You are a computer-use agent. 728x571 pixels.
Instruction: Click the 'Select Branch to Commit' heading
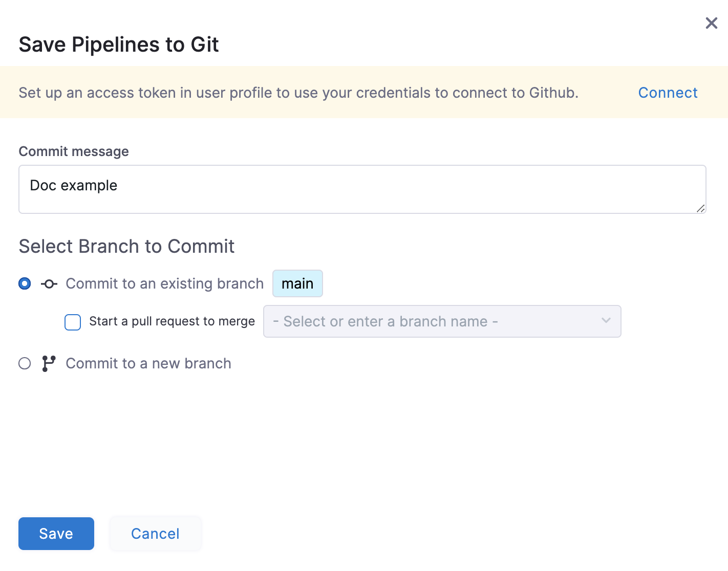(126, 246)
